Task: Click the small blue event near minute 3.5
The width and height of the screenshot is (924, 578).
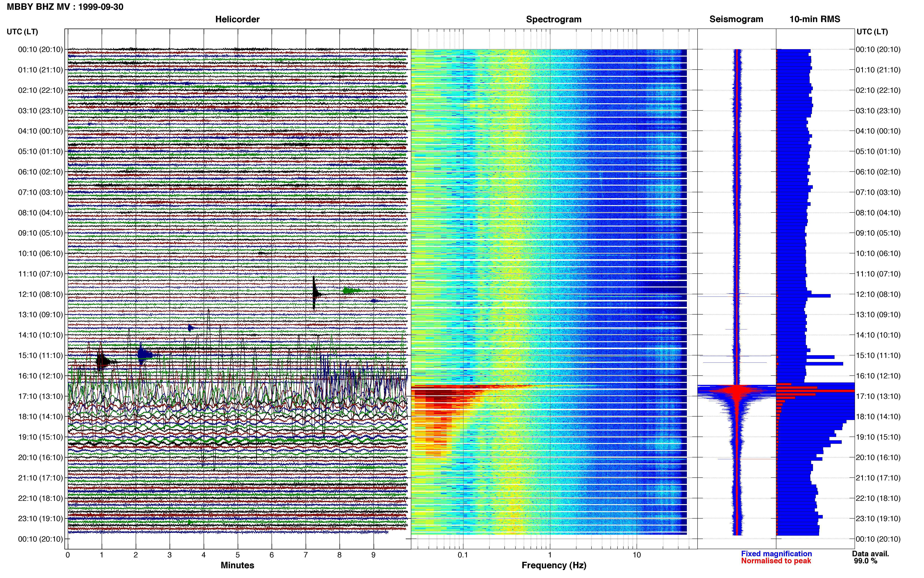Action: pyautogui.click(x=191, y=328)
